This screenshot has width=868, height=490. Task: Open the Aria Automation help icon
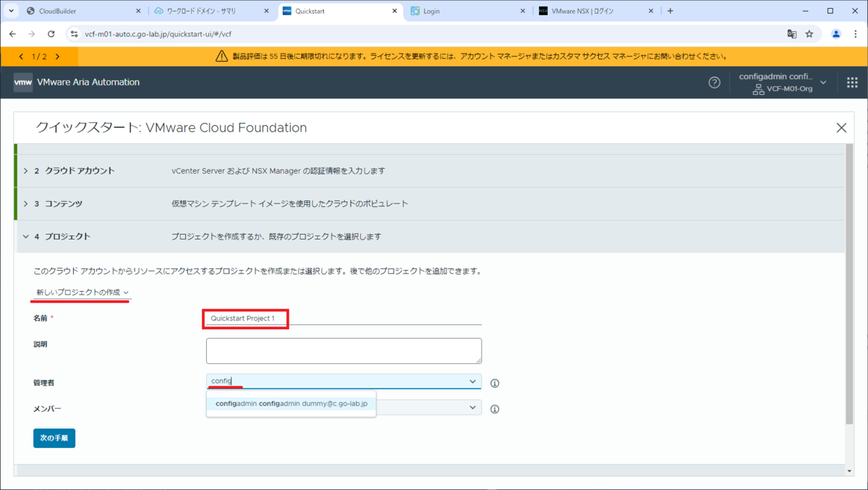click(714, 83)
